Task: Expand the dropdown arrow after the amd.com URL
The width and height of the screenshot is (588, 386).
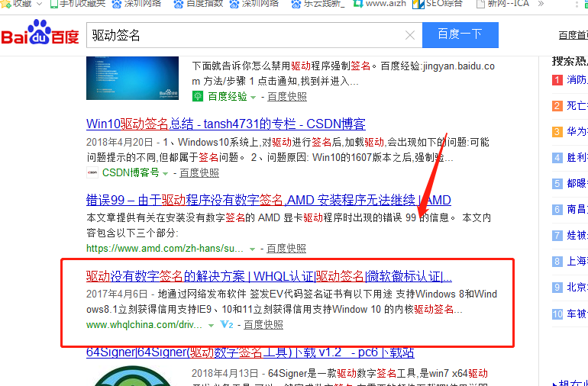Action: [252, 249]
